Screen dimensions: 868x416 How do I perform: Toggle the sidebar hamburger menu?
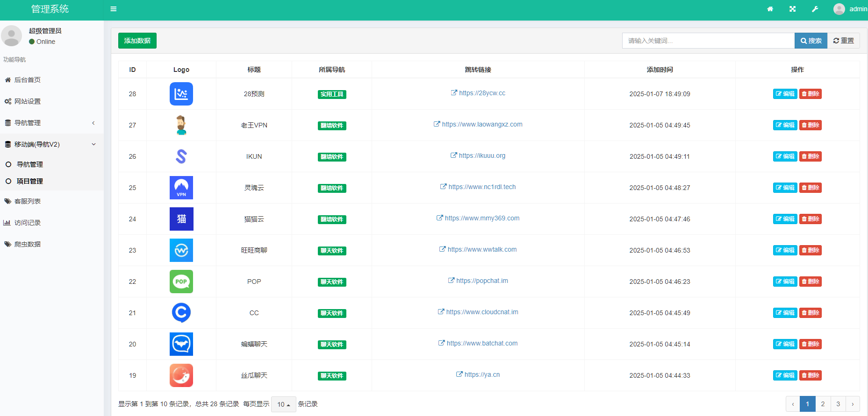pyautogui.click(x=113, y=9)
